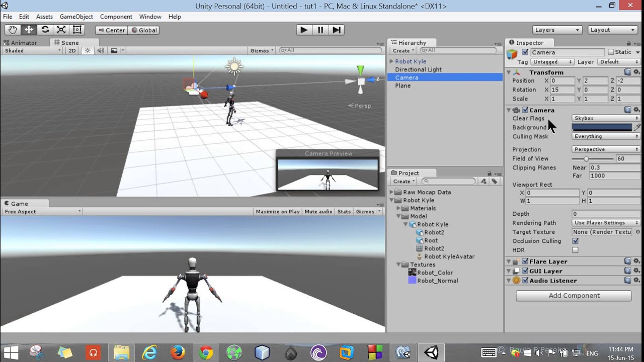Click the Background color swatch
644x362 pixels.
tap(602, 127)
